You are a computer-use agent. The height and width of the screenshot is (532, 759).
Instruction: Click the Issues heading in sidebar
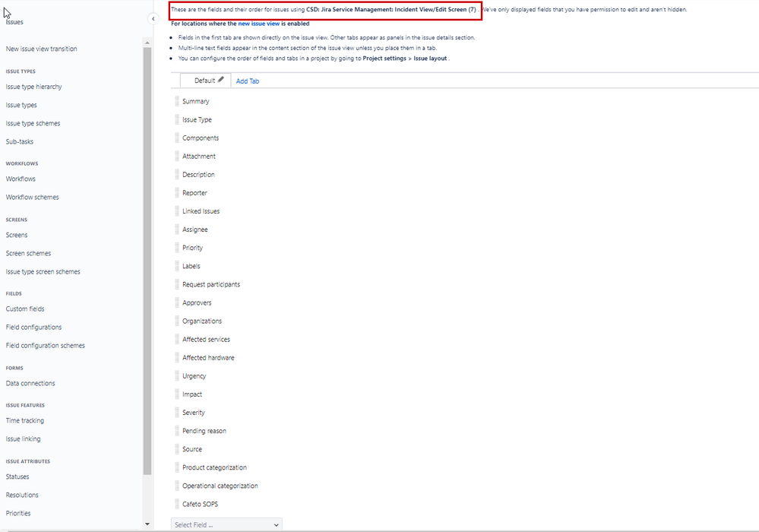[x=14, y=22]
